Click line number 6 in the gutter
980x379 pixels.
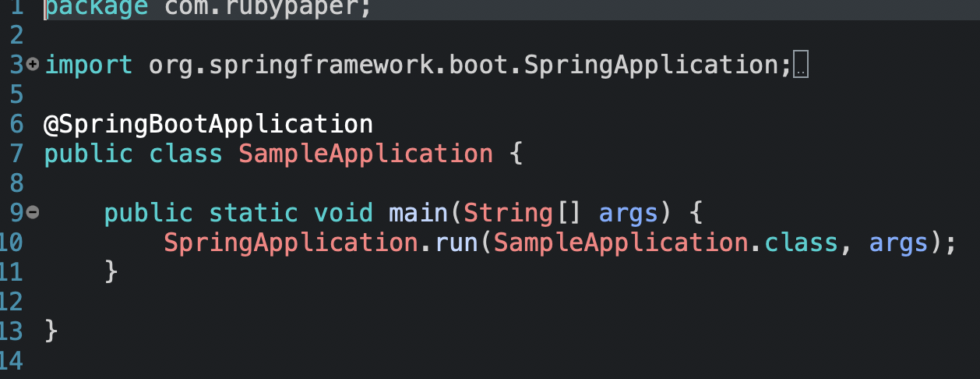17,125
